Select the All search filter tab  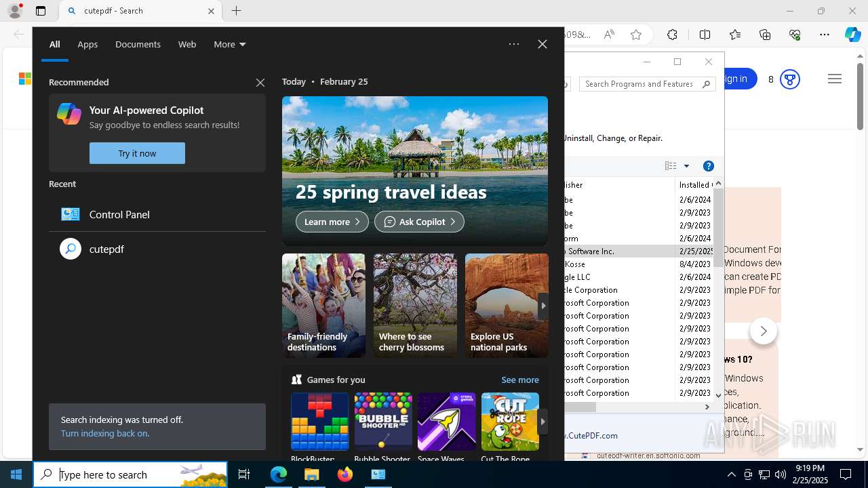pyautogui.click(x=54, y=44)
